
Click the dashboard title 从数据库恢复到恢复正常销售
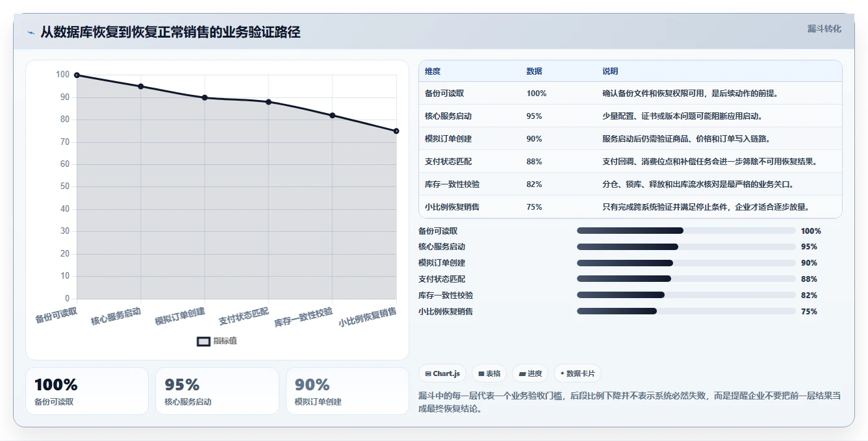pos(170,32)
